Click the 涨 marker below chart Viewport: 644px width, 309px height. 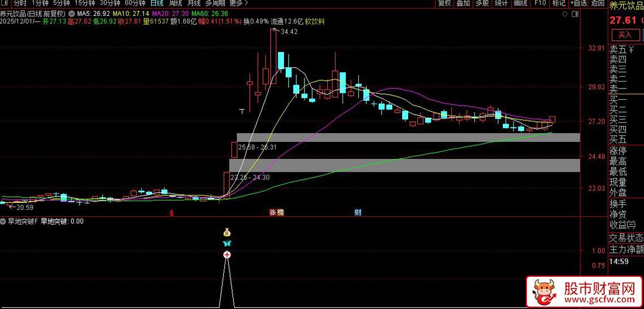[x=272, y=213]
